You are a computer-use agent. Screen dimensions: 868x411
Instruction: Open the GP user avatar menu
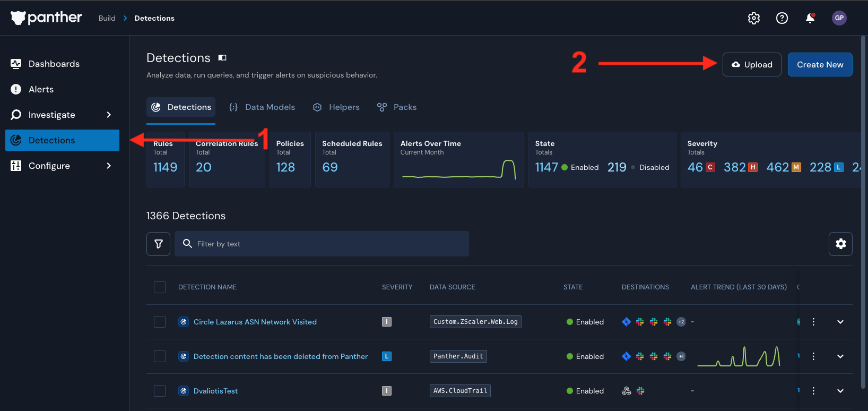(x=839, y=18)
